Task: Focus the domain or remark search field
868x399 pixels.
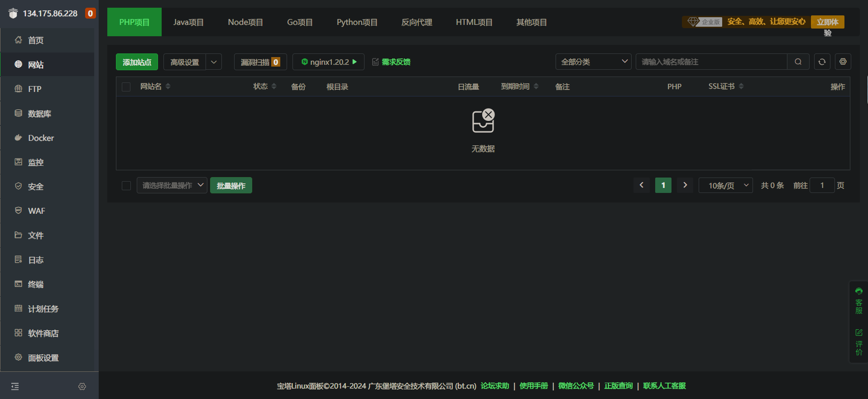Action: (711, 62)
